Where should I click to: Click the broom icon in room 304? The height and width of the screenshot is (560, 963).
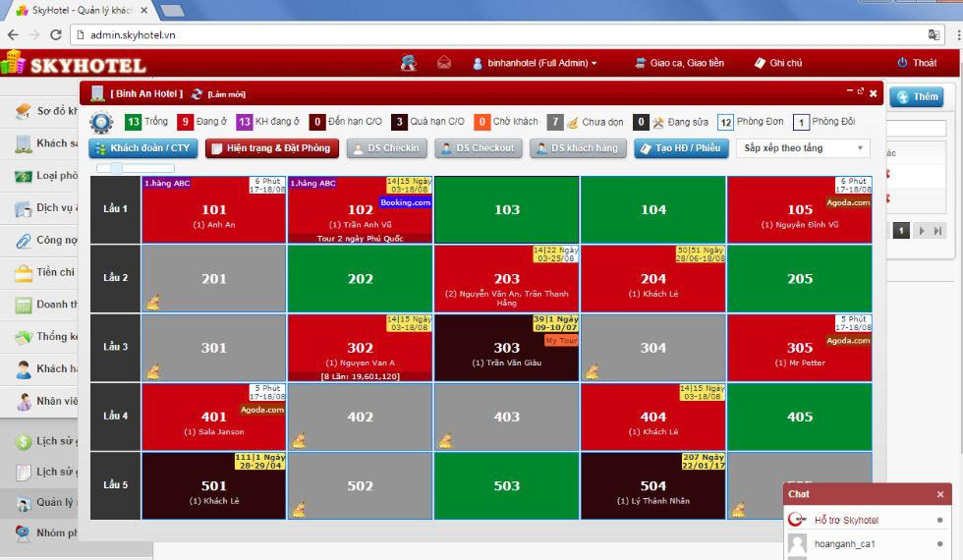coord(592,371)
